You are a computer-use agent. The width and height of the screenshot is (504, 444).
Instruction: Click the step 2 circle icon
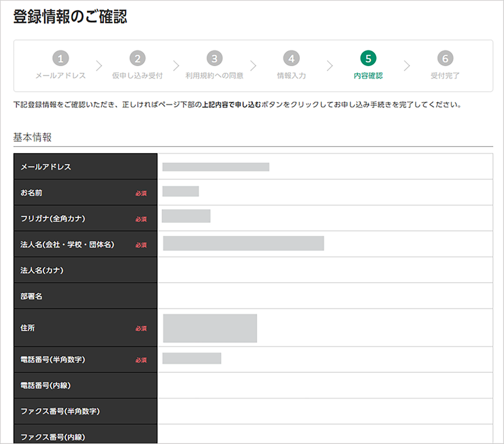[x=137, y=59]
